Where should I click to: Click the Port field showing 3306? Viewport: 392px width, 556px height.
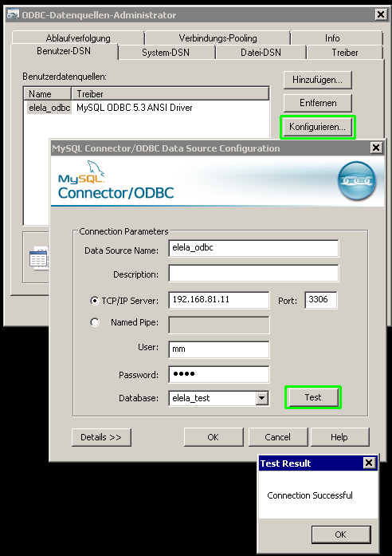(321, 300)
